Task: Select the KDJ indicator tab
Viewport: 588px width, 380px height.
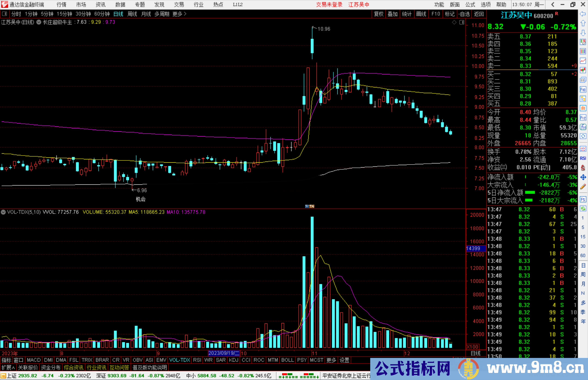Action: 234,360
